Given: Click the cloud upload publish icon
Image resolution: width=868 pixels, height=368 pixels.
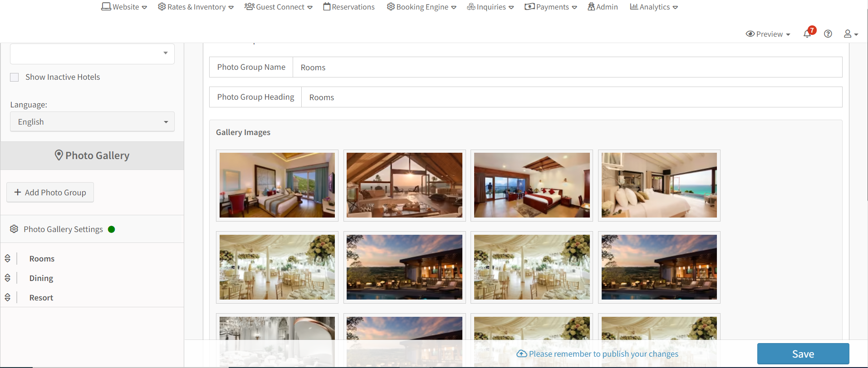Looking at the screenshot, I should 522,354.
